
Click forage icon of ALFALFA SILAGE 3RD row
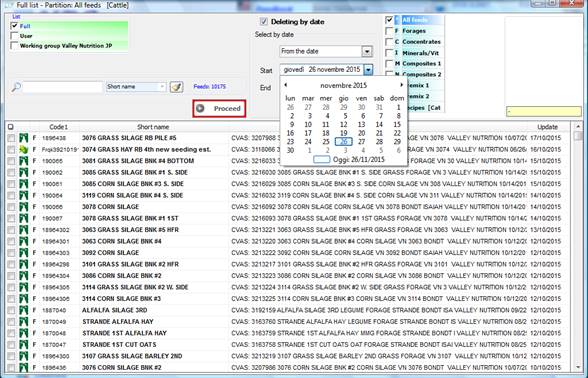pyautogui.click(x=24, y=310)
